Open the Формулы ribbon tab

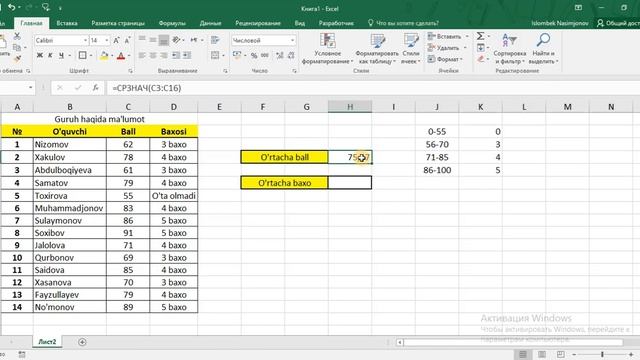(172, 23)
